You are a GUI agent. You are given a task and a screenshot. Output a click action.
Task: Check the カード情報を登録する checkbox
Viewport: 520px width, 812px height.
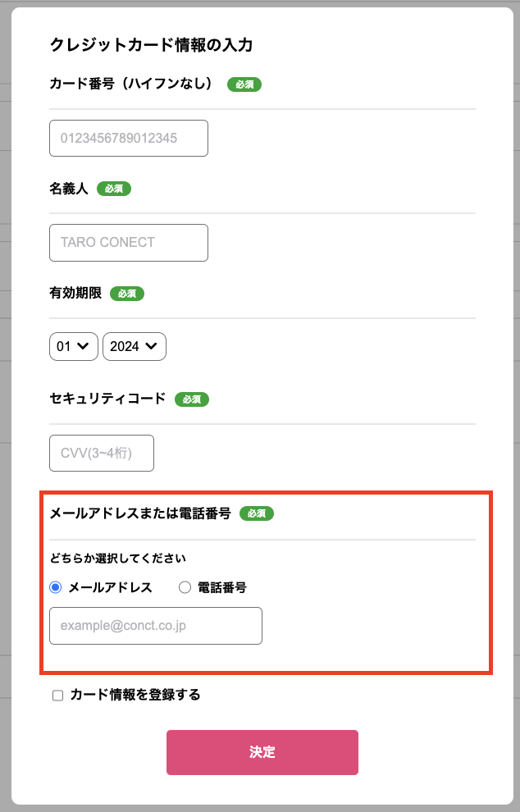[x=58, y=695]
